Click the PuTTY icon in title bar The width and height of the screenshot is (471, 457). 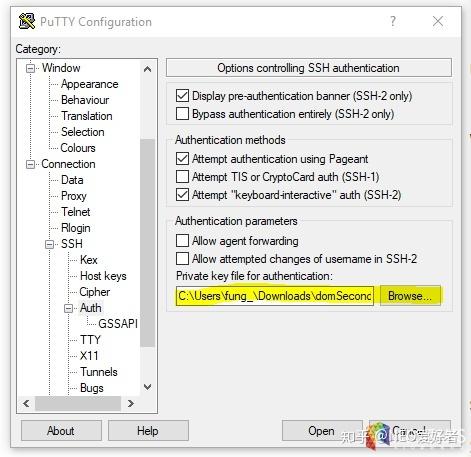point(27,22)
